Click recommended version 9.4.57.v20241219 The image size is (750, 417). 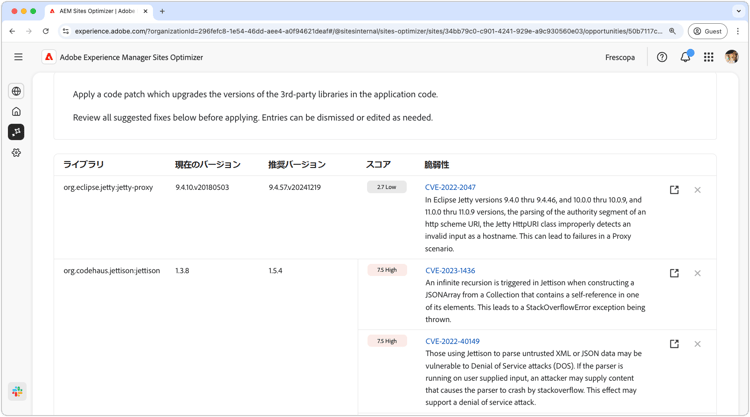(295, 187)
